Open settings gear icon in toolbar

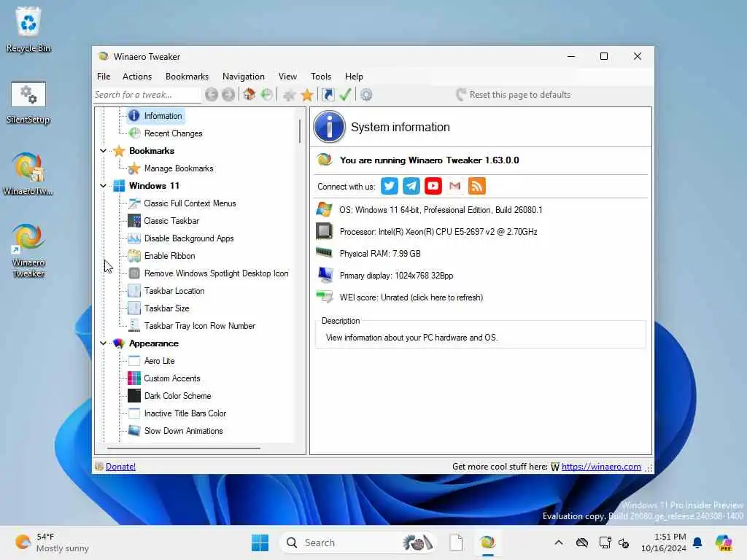click(x=366, y=95)
